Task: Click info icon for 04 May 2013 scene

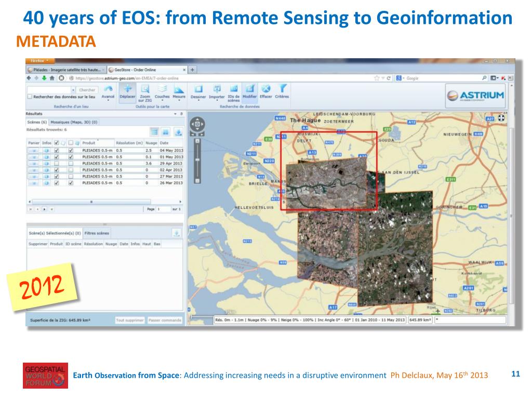Action: 46,150
